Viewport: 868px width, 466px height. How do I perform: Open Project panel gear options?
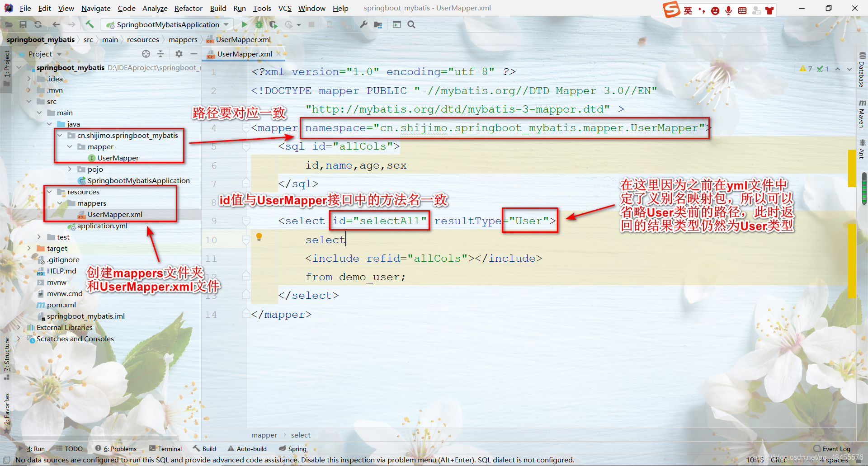pyautogui.click(x=179, y=54)
